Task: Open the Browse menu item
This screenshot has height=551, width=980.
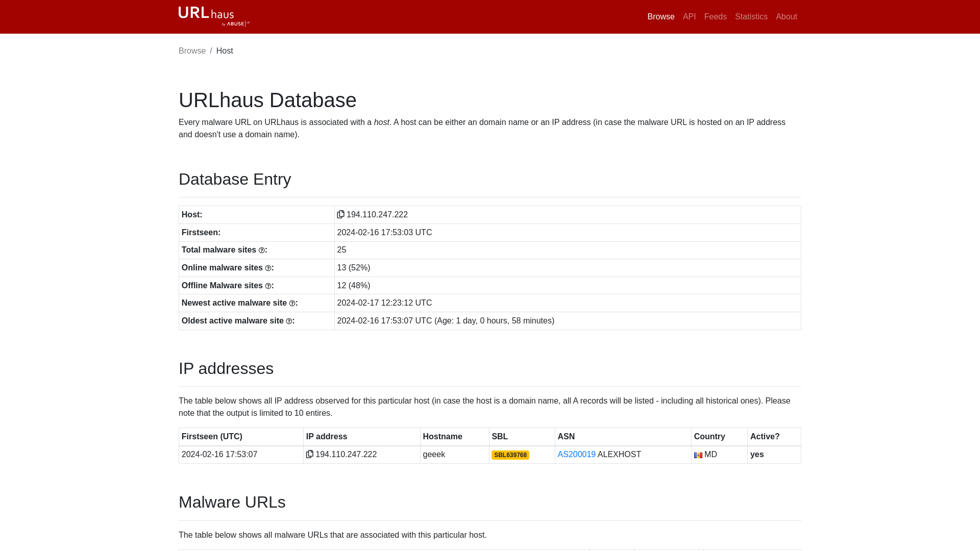Action: (x=661, y=17)
